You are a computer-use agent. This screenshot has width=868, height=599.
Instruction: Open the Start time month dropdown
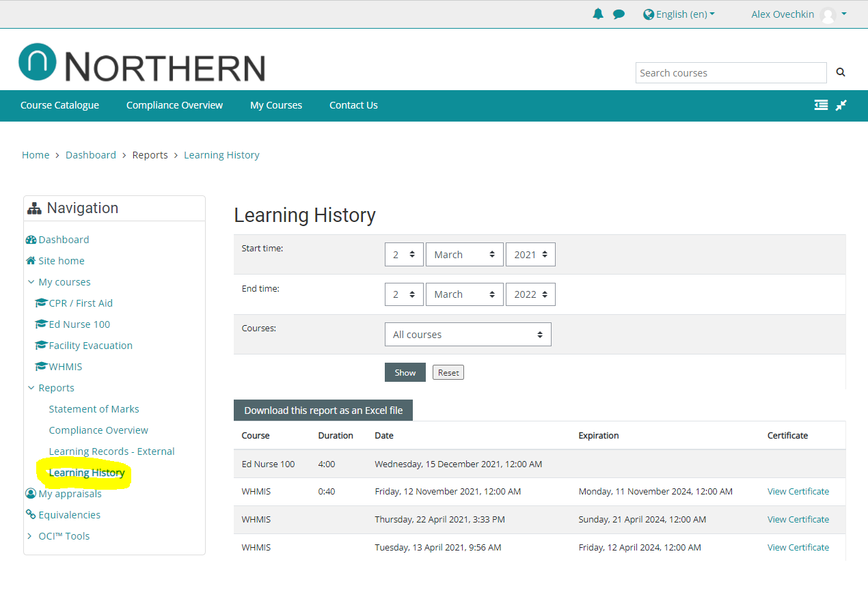[x=464, y=254]
